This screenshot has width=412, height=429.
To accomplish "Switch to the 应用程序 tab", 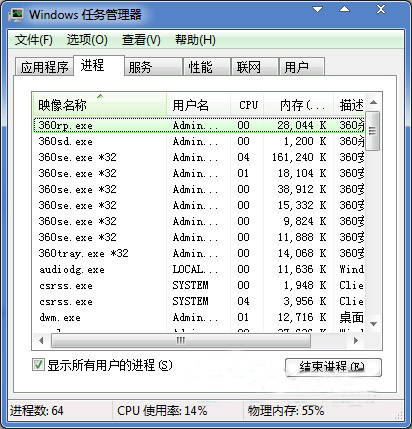I will click(x=44, y=67).
